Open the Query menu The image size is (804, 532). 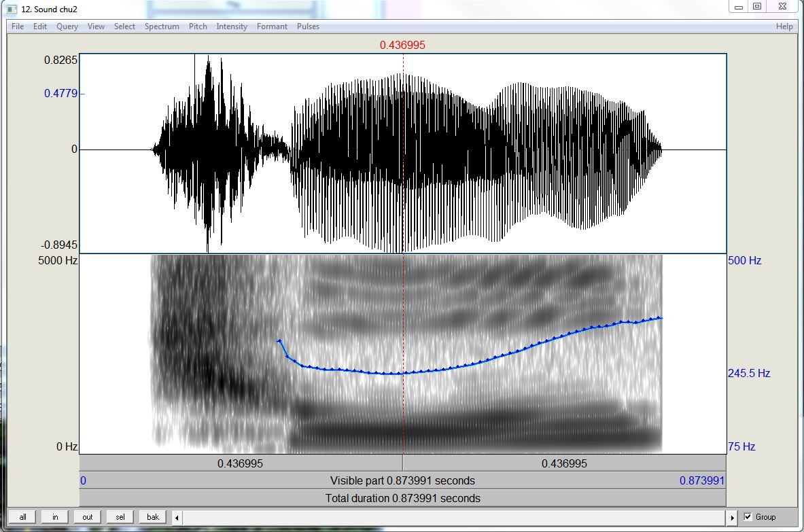point(67,26)
